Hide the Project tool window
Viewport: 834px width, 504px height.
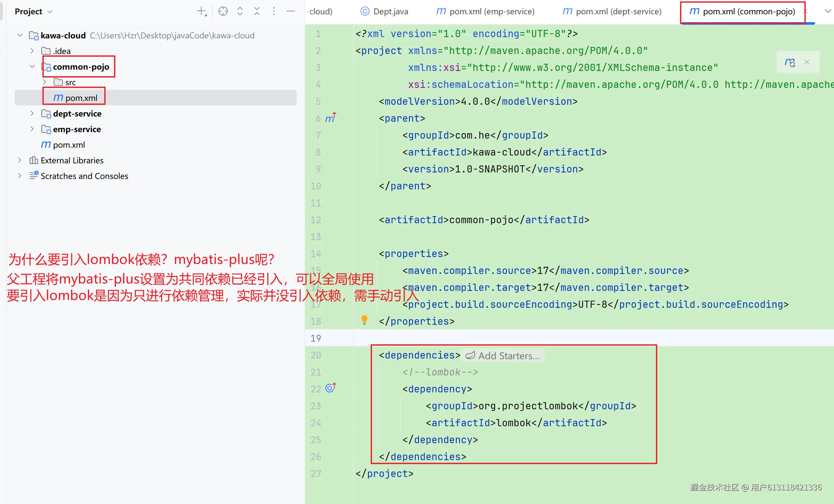pyautogui.click(x=291, y=11)
